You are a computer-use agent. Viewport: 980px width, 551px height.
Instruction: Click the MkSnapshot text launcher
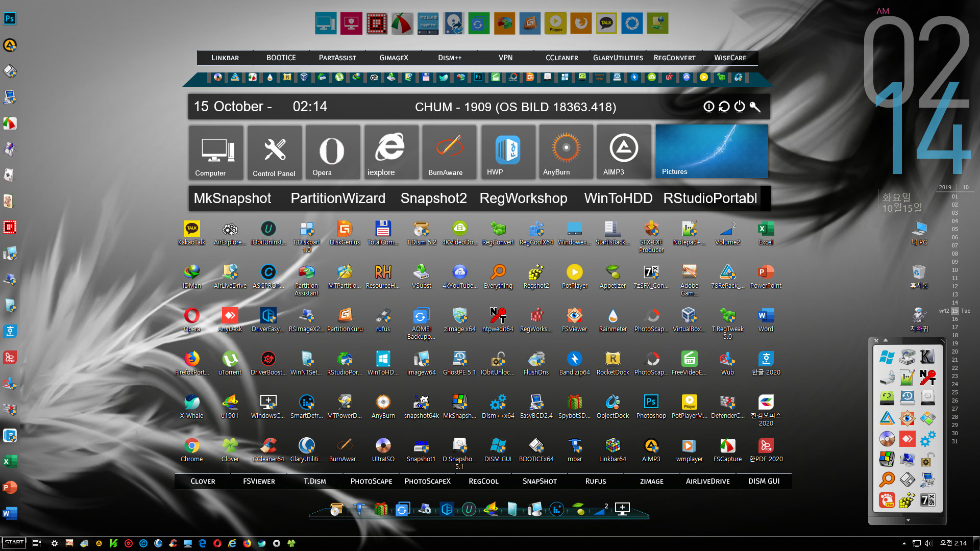232,198
